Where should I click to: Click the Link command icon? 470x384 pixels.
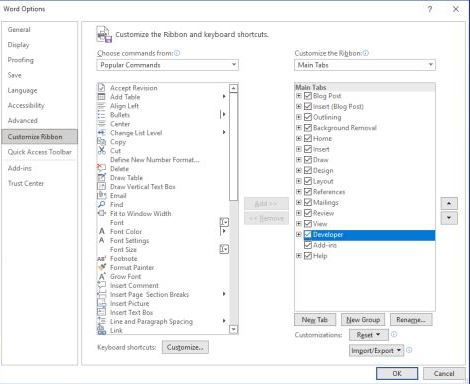pos(101,330)
